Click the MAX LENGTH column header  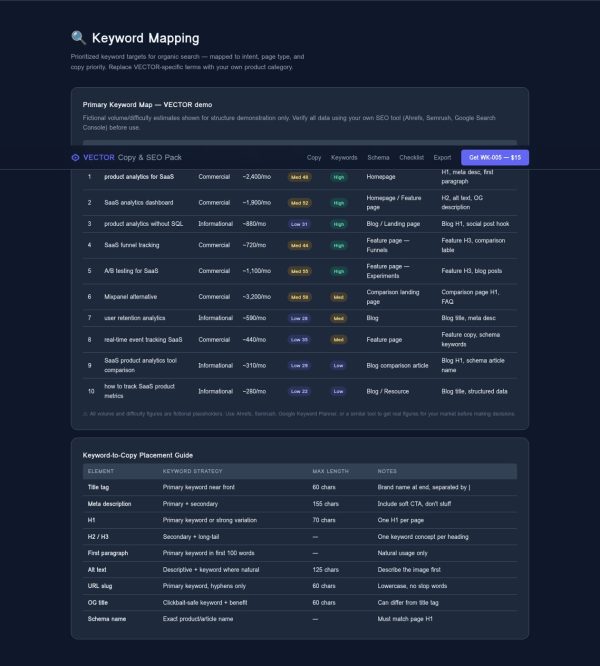(330, 471)
